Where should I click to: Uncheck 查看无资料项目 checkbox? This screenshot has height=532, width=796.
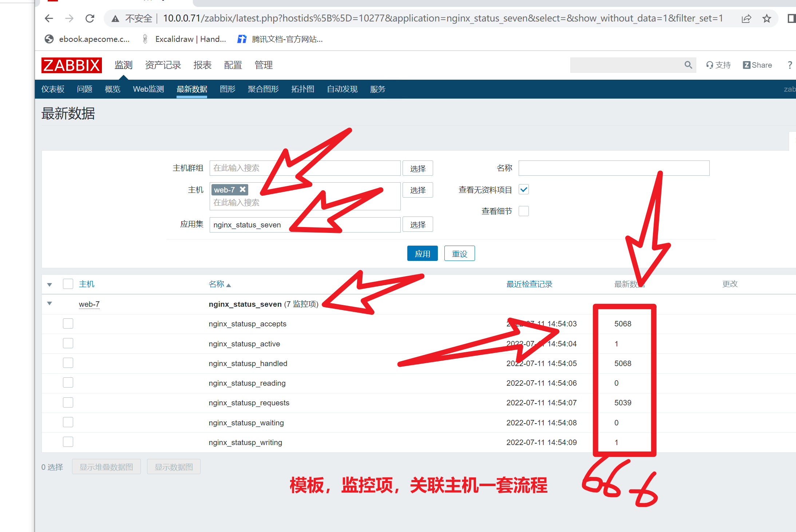524,190
